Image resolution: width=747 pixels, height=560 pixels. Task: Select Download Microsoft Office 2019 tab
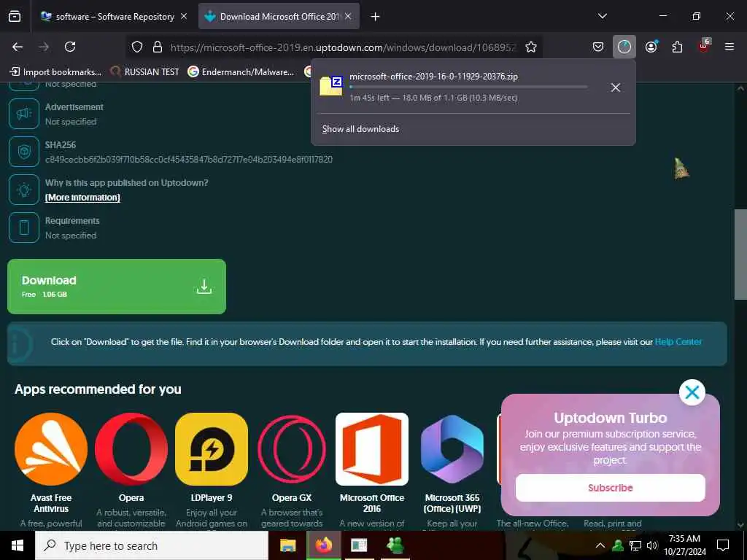tap(279, 17)
